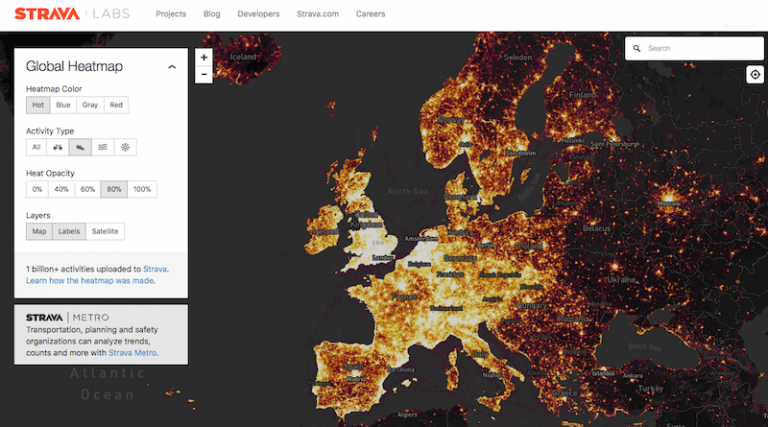Set heat opacity to 60%
Image resolution: width=768 pixels, height=427 pixels.
coord(88,189)
